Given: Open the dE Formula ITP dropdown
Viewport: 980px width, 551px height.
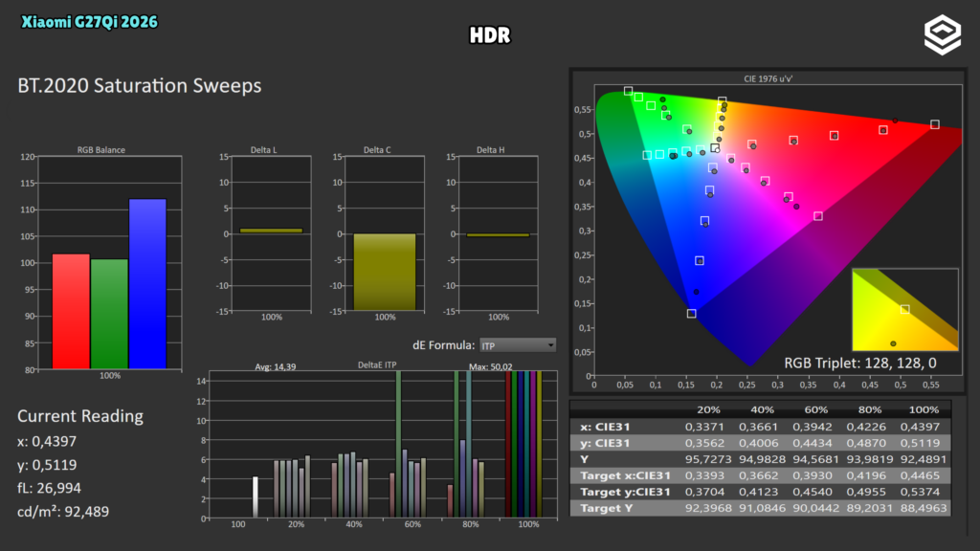Looking at the screenshot, I should pos(518,345).
